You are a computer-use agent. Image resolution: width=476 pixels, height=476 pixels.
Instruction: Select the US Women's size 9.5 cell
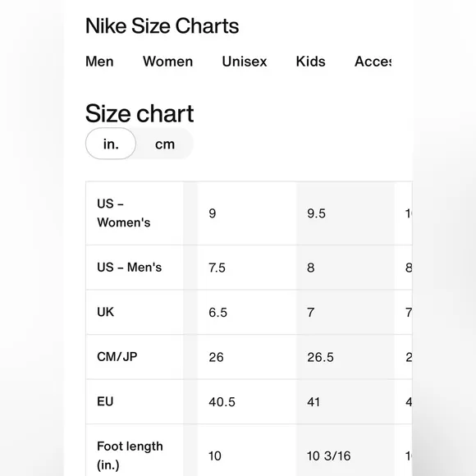tap(346, 213)
